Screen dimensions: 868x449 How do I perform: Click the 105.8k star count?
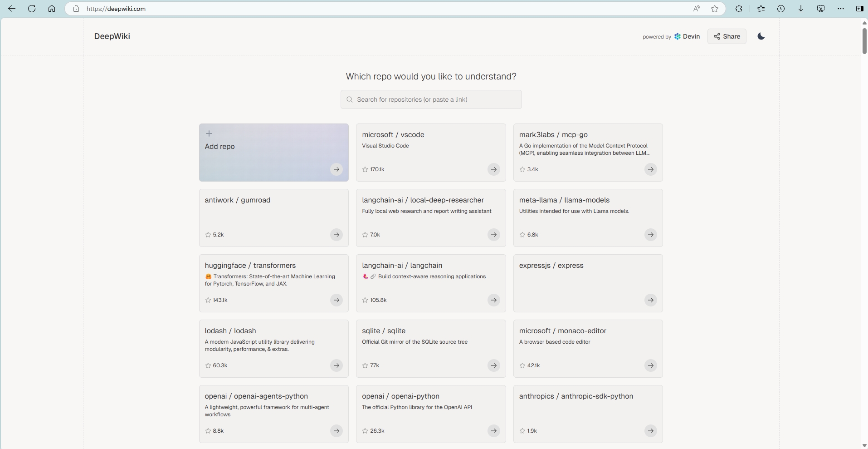click(x=378, y=300)
